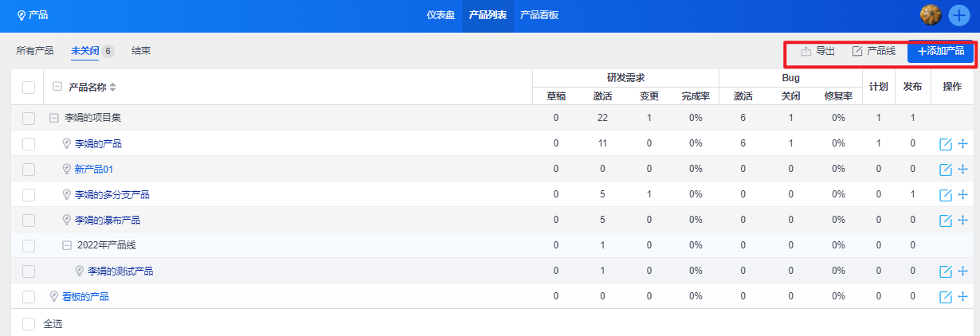This screenshot has width=980, height=336.
Task: Collapse the 李娟的项目集 group
Action: coord(54,118)
